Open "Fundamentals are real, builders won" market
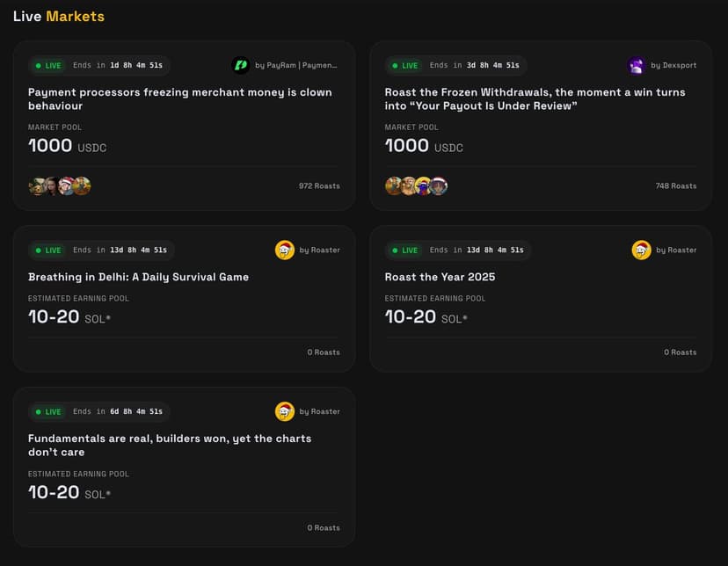Image resolution: width=728 pixels, height=566 pixels. (170, 445)
